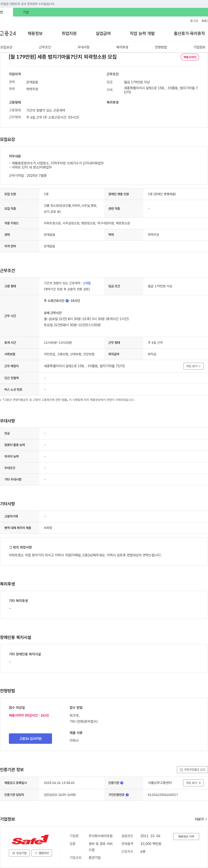Jump to 전형방법 section tab
The image size is (208, 868).
click(161, 47)
